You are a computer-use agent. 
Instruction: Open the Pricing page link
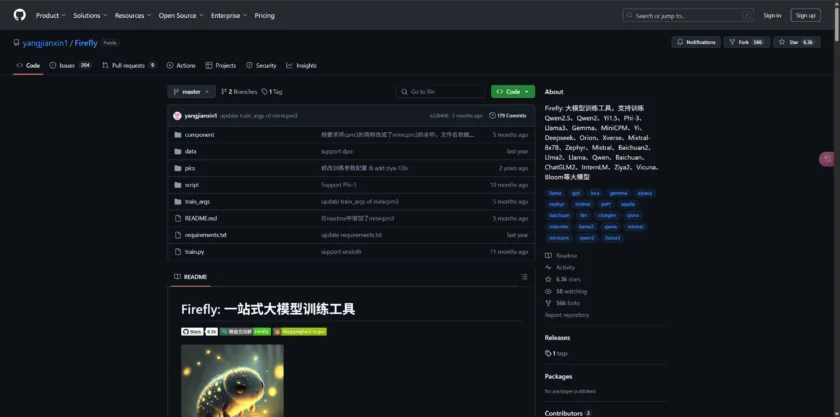point(265,16)
